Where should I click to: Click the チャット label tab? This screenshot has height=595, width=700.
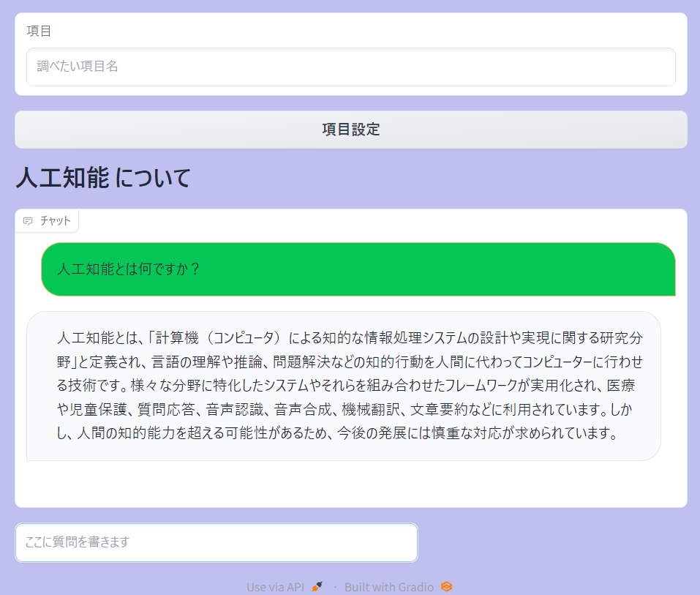[47, 221]
